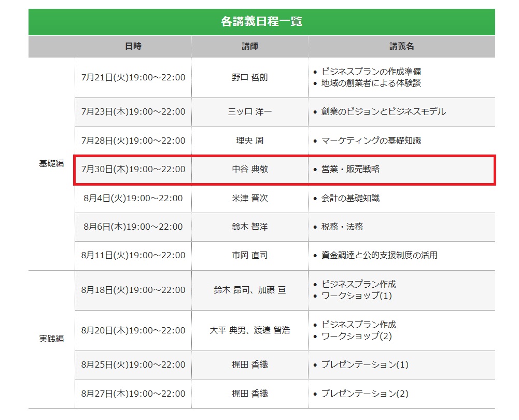This screenshot has height=420, width=519.
Task: Select the 営業・販売戦略 lecture title
Action: pos(353,169)
